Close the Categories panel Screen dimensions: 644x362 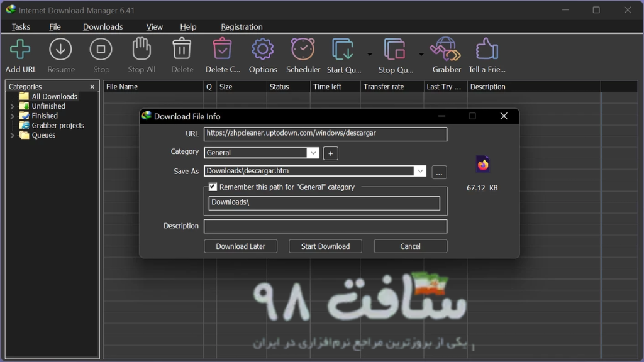pos(92,87)
